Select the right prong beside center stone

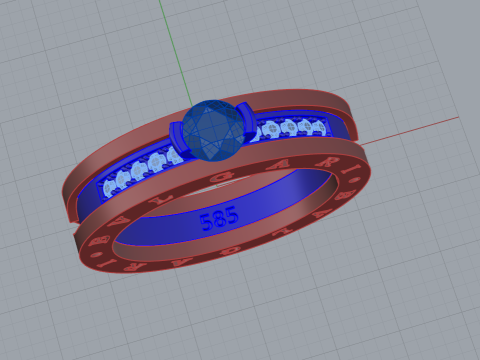tap(248, 120)
